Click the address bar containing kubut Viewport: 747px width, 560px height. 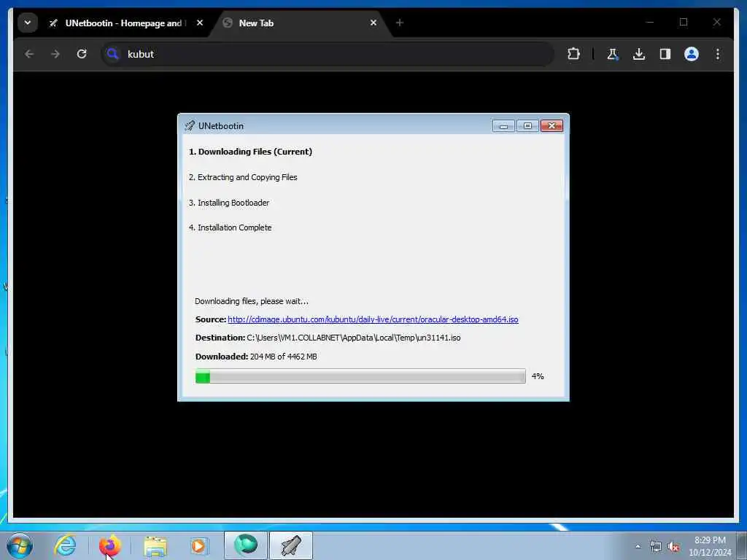tap(328, 54)
